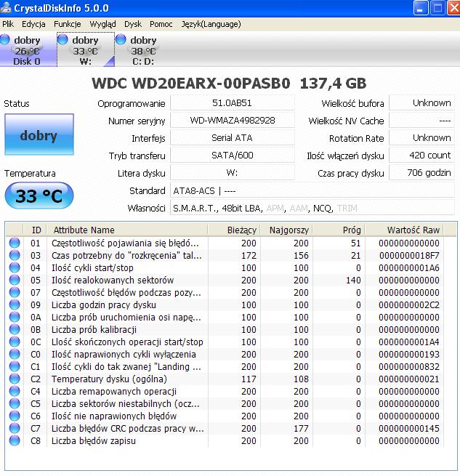This screenshot has width=460, height=476.
Task: Open the Wygląd menu
Action: [103, 24]
